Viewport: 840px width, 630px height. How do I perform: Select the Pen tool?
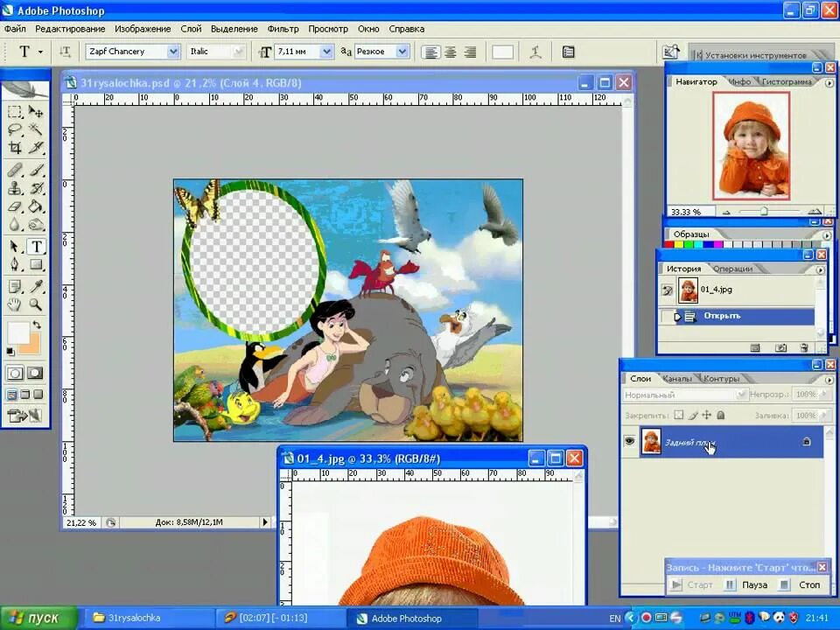tap(15, 264)
